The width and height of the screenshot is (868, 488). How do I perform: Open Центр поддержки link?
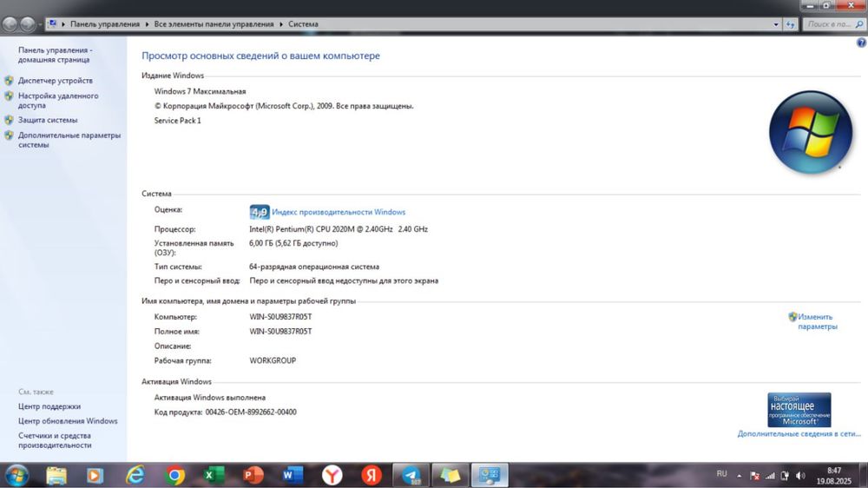coord(49,406)
